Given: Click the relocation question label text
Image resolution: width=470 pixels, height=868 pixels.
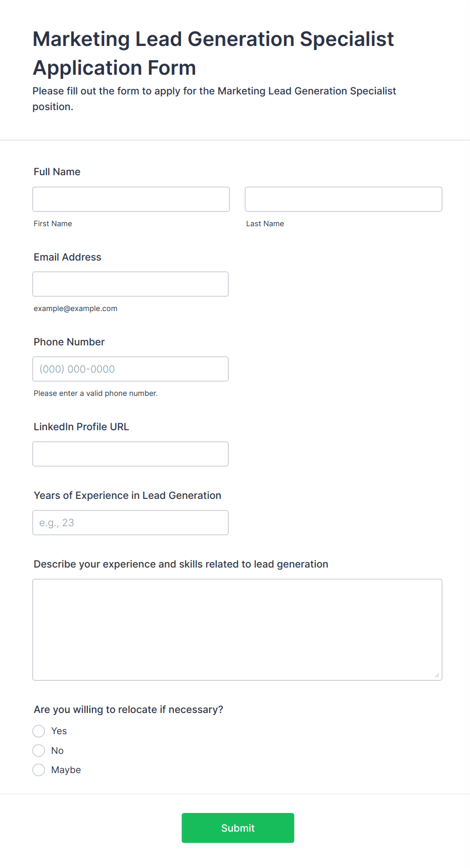Looking at the screenshot, I should pyautogui.click(x=128, y=709).
